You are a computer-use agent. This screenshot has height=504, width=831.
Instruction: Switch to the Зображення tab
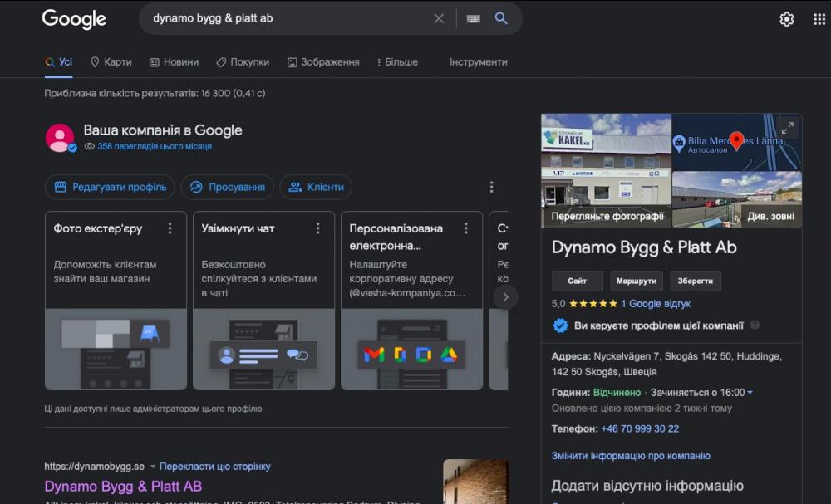point(323,62)
